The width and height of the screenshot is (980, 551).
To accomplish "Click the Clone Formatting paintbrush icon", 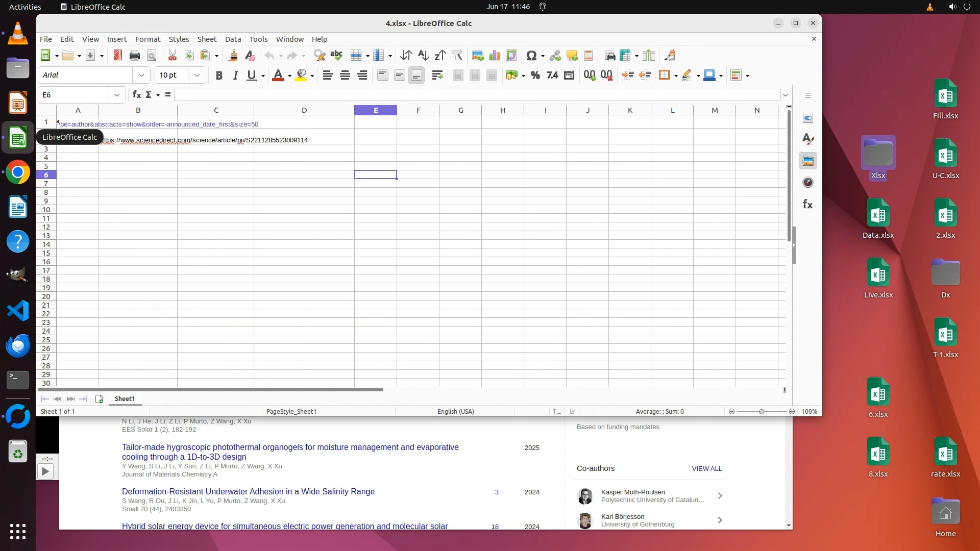I will coord(233,56).
